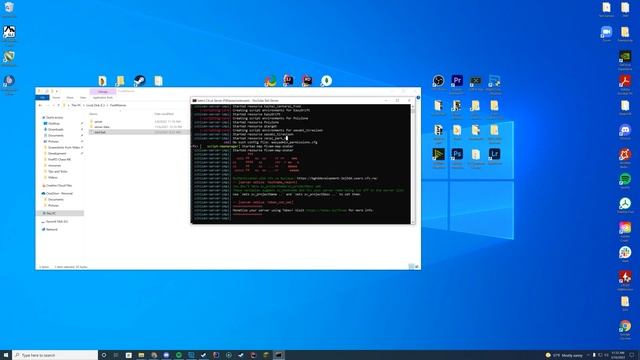Image resolution: width=640 pixels, height=360 pixels.
Task: Launch Adobe Premiere Pro desktop shortcut
Action: pyautogui.click(x=457, y=81)
